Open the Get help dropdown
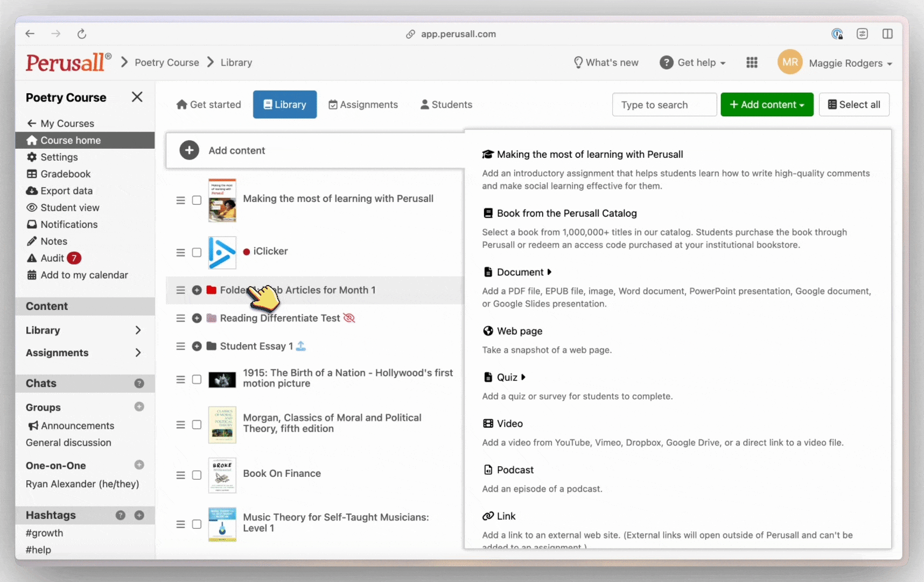Viewport: 924px width, 582px height. 692,63
